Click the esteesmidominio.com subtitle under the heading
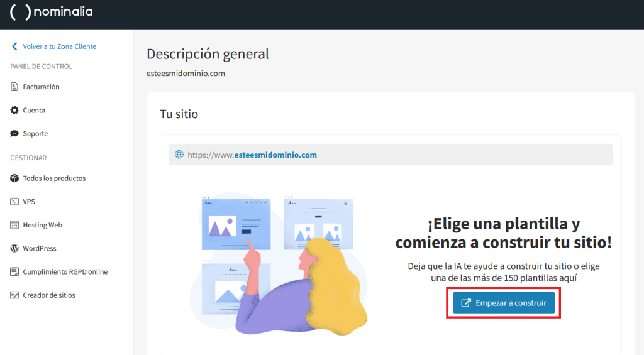This screenshot has height=355, width=644. 186,74
